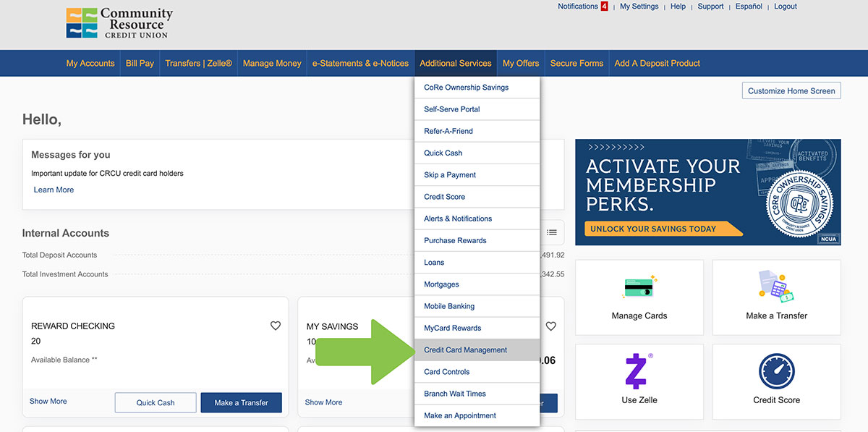The image size is (868, 432).
Task: Choose MyCard Rewards menu entry
Action: [x=477, y=328]
